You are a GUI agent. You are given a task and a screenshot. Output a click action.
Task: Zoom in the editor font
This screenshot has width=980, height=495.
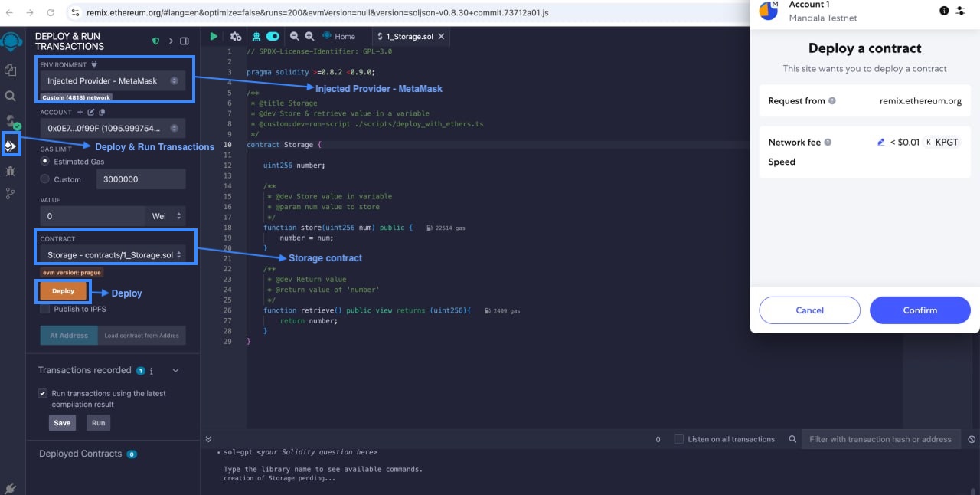tap(309, 36)
